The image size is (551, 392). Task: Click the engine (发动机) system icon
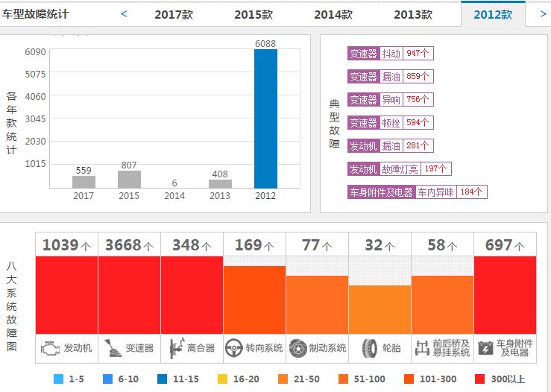pos(50,348)
